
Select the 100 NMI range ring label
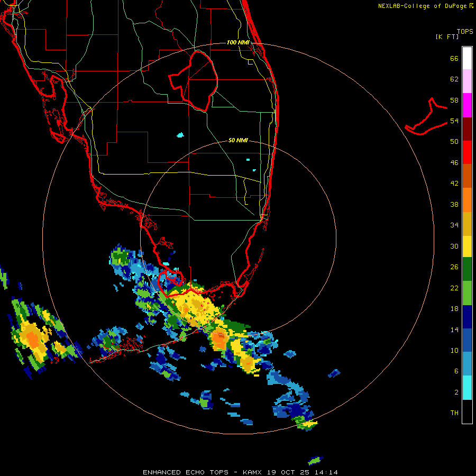238,42
